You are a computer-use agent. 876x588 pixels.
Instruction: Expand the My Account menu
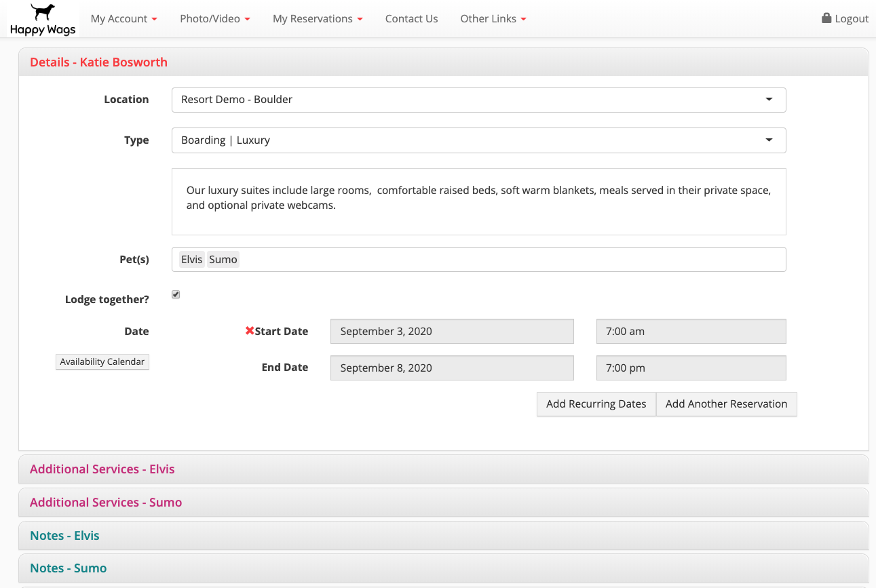123,18
